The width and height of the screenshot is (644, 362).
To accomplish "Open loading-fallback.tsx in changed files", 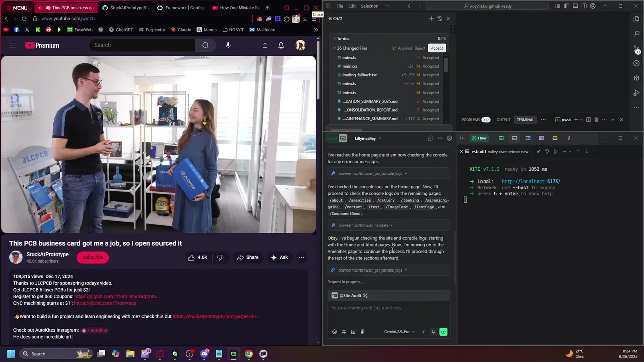I will tap(359, 75).
